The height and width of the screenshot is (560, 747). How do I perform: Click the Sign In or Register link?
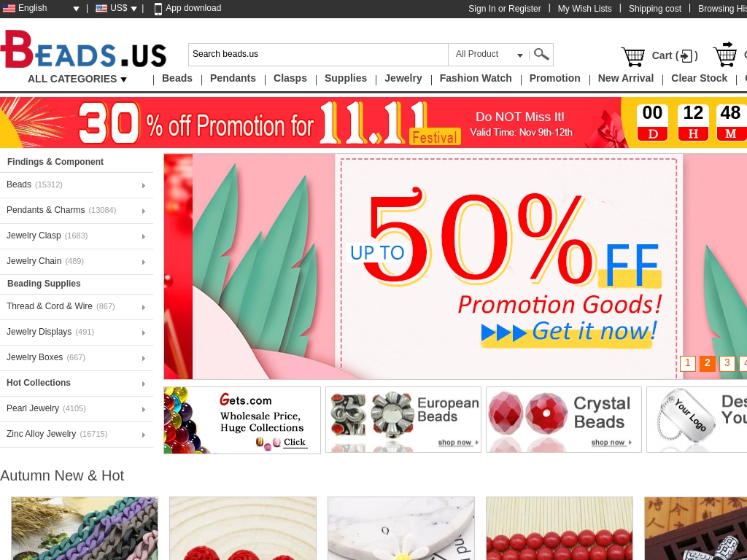(x=505, y=9)
